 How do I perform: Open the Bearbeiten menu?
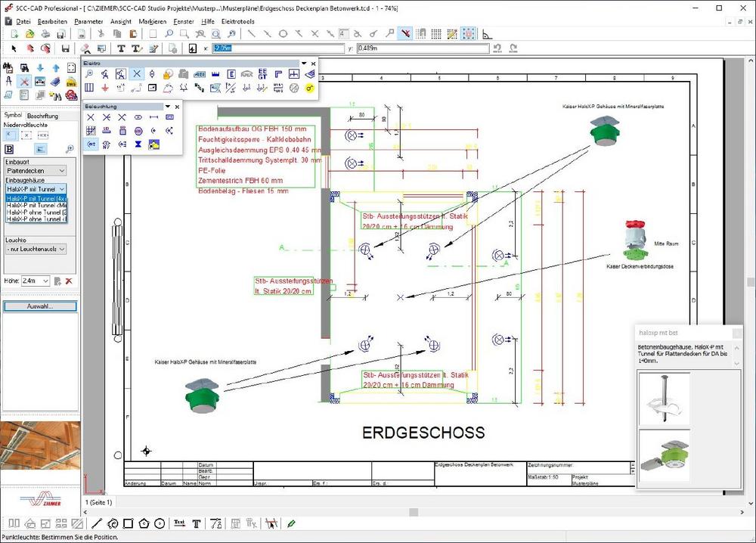(52, 21)
